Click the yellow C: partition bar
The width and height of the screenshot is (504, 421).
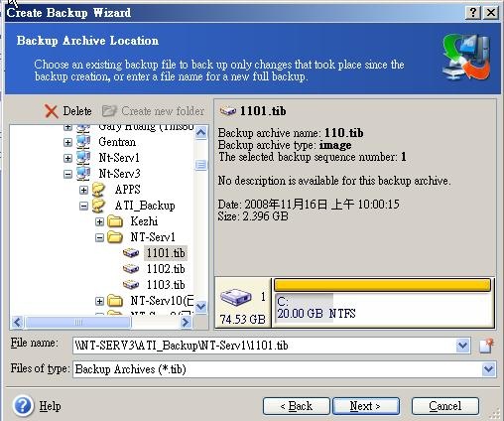pos(382,285)
